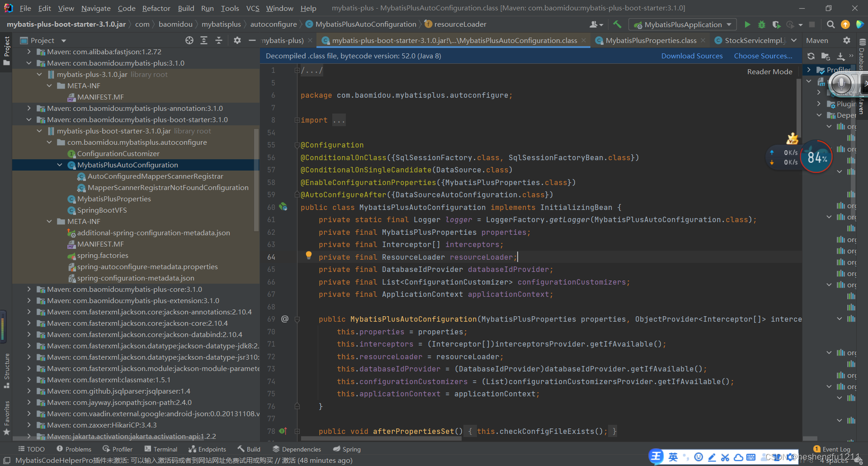Select spring.factories file in tree

click(x=102, y=255)
